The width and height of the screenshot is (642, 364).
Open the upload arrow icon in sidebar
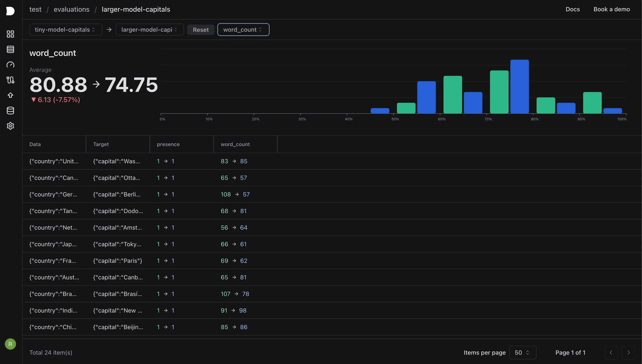tap(10, 95)
